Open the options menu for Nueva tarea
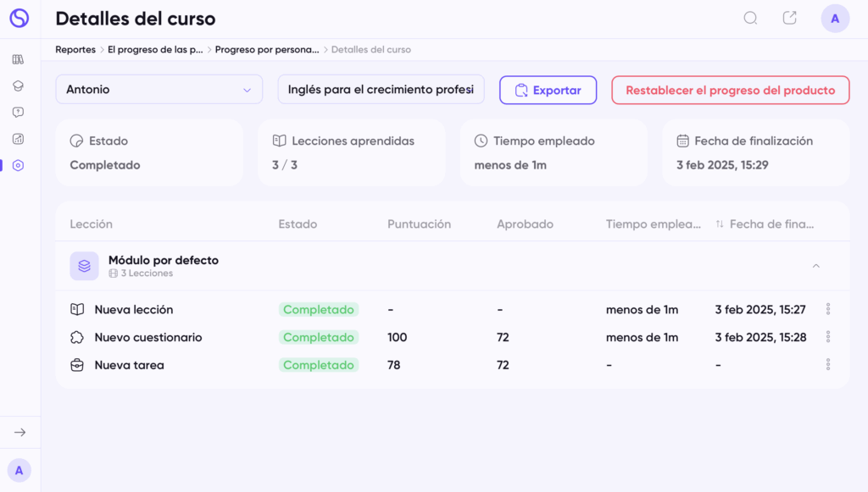The image size is (868, 492). point(828,364)
